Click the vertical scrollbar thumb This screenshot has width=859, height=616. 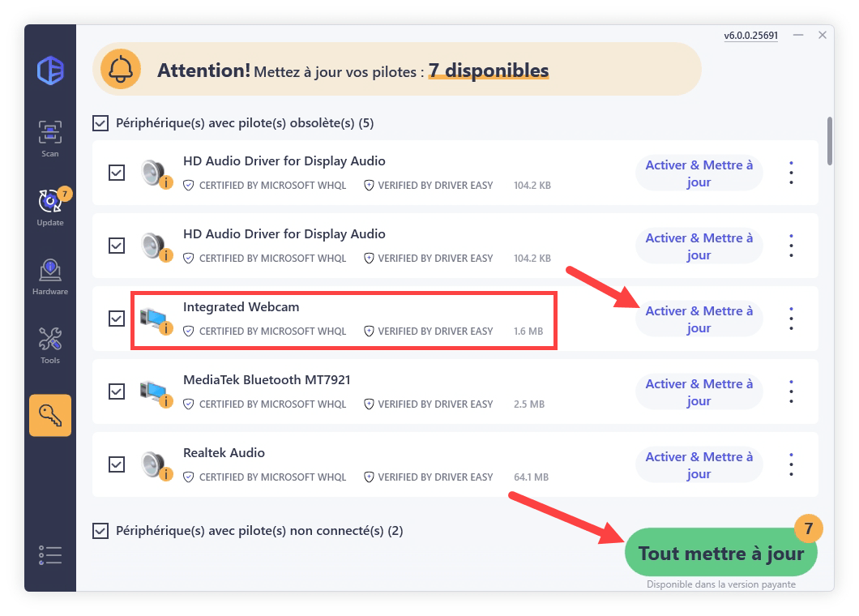coord(829,141)
